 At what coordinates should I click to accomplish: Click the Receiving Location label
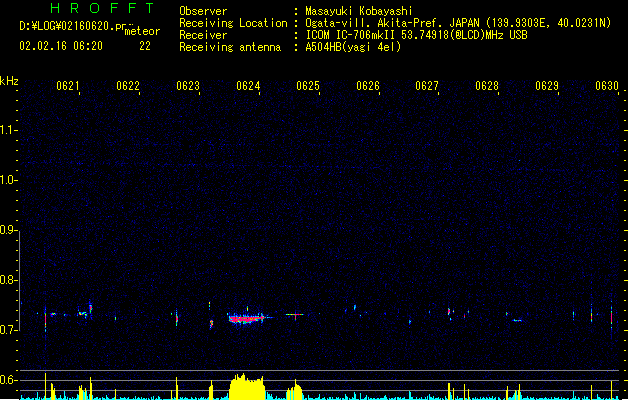coord(233,23)
